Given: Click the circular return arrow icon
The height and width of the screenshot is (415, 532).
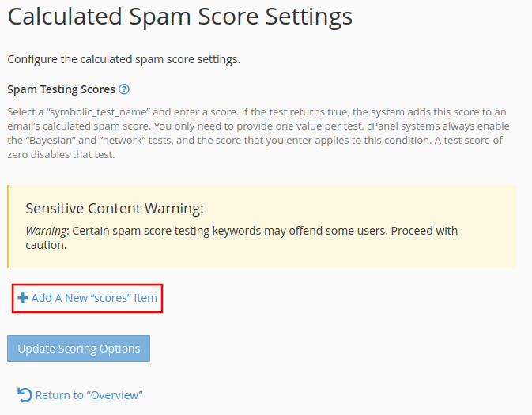Looking at the screenshot, I should click(x=25, y=395).
